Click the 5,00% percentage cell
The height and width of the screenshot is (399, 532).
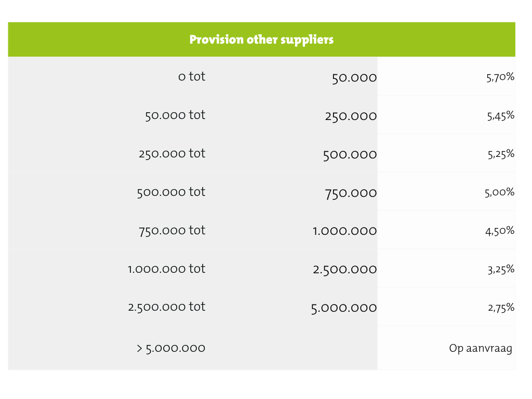(499, 192)
